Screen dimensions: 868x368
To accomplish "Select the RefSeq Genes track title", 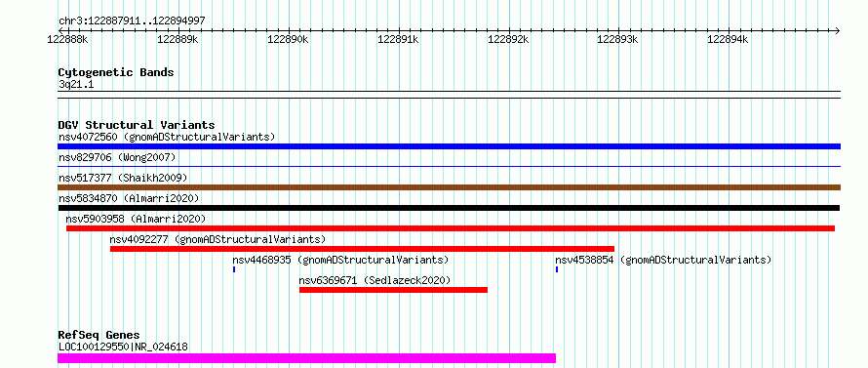I will 99,336.
